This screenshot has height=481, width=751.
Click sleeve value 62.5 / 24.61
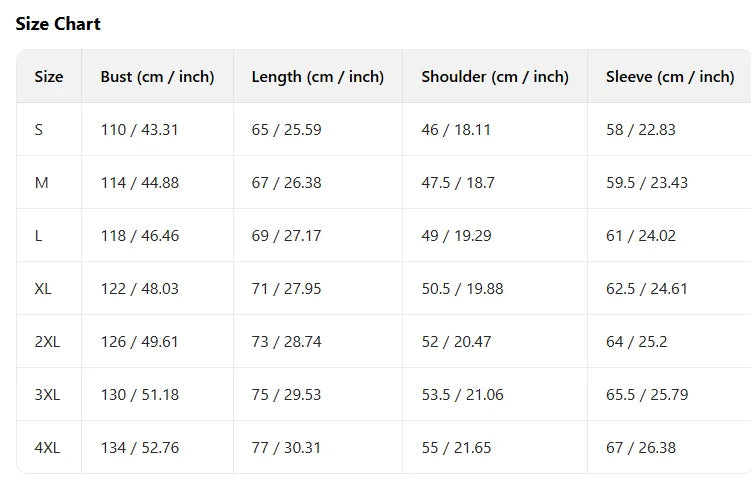(646, 289)
